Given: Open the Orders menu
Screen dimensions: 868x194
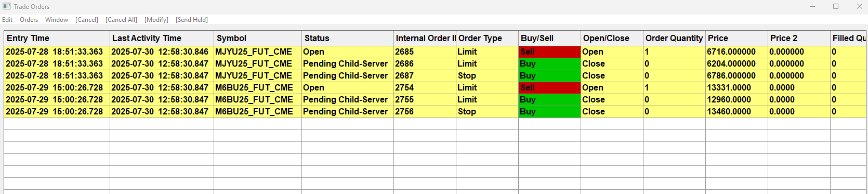Looking at the screenshot, I should tap(29, 19).
